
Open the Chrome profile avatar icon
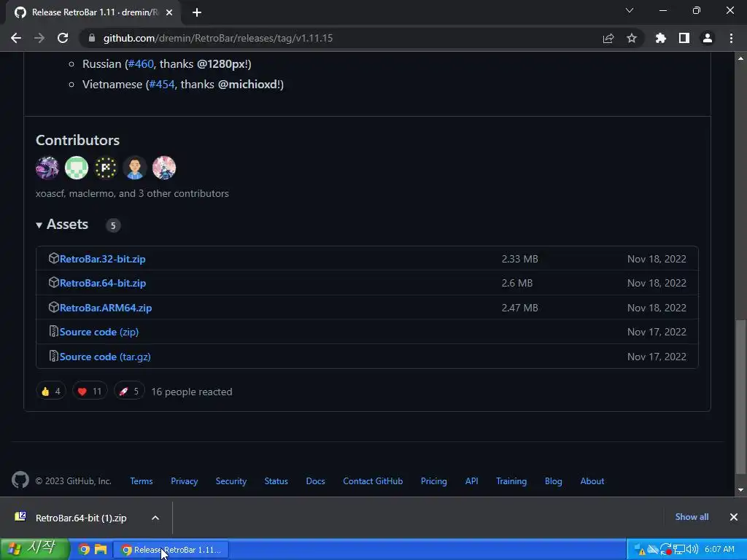[708, 38]
